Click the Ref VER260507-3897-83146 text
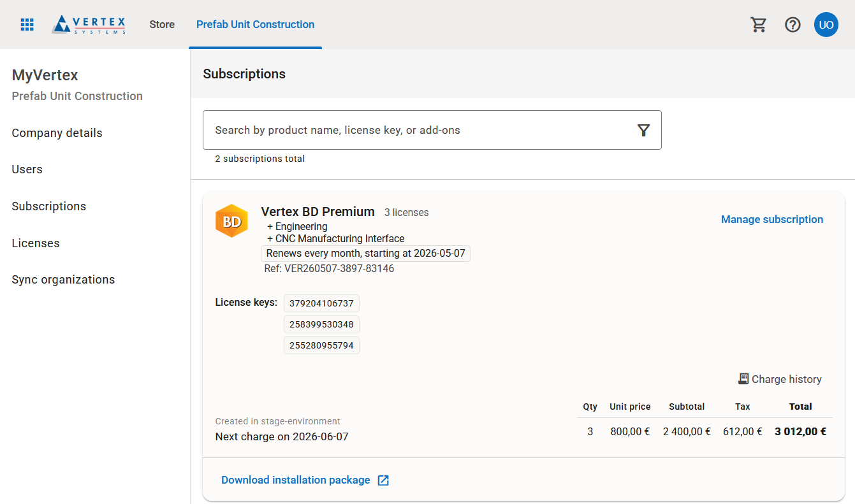Image resolution: width=855 pixels, height=504 pixels. tap(329, 269)
